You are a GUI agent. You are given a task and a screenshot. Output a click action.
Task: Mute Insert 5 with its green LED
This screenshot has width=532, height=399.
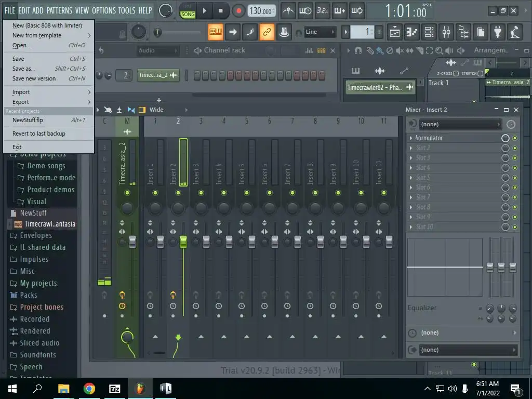point(247,193)
